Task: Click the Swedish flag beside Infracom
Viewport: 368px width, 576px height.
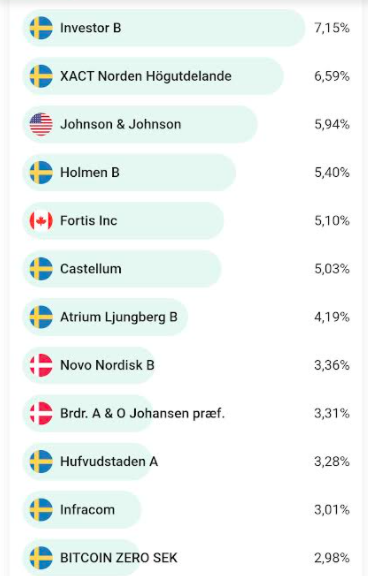Action: (41, 510)
